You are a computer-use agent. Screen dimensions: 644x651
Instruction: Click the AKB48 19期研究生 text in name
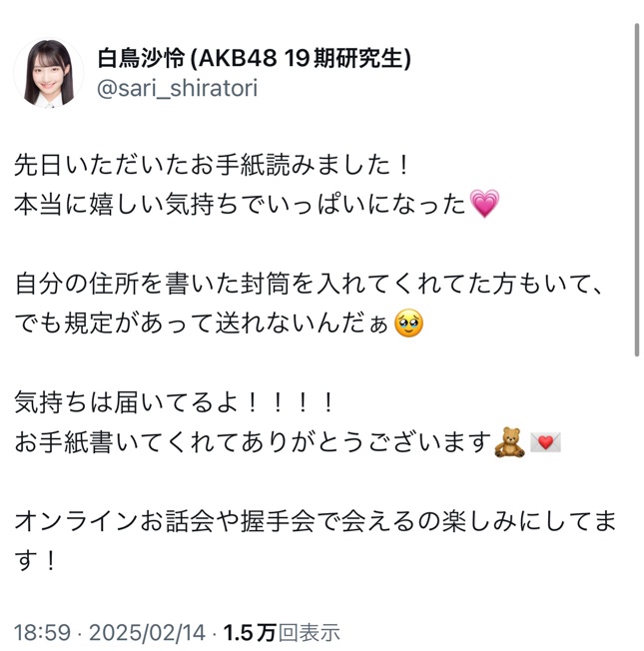click(300, 58)
